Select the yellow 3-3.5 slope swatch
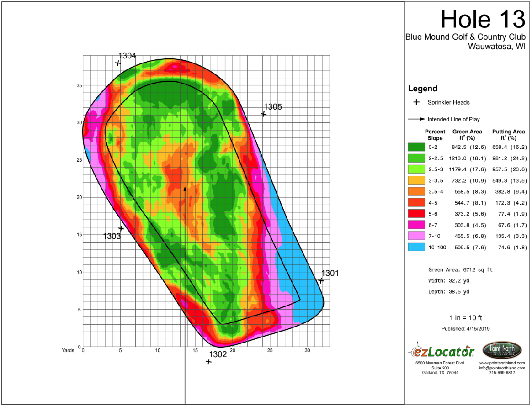This screenshot has height=406, width=532. pos(416,180)
